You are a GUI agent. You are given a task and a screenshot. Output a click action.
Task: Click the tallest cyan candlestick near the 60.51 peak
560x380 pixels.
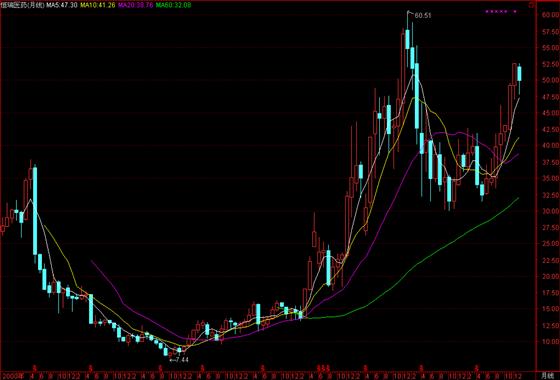(416, 96)
